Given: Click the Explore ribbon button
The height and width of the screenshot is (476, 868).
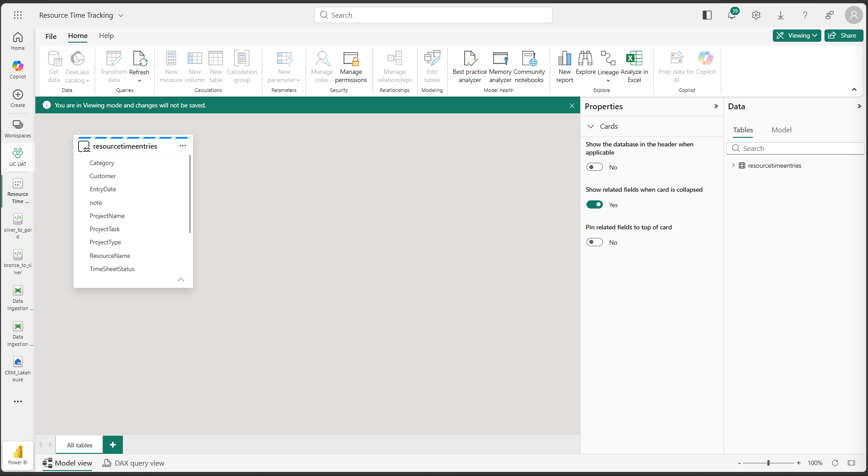Looking at the screenshot, I should (x=586, y=63).
